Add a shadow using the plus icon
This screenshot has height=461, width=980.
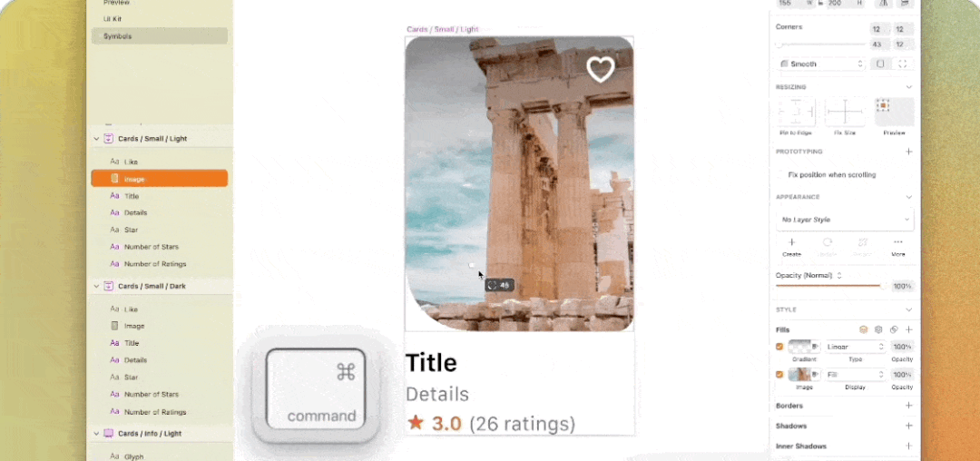908,426
